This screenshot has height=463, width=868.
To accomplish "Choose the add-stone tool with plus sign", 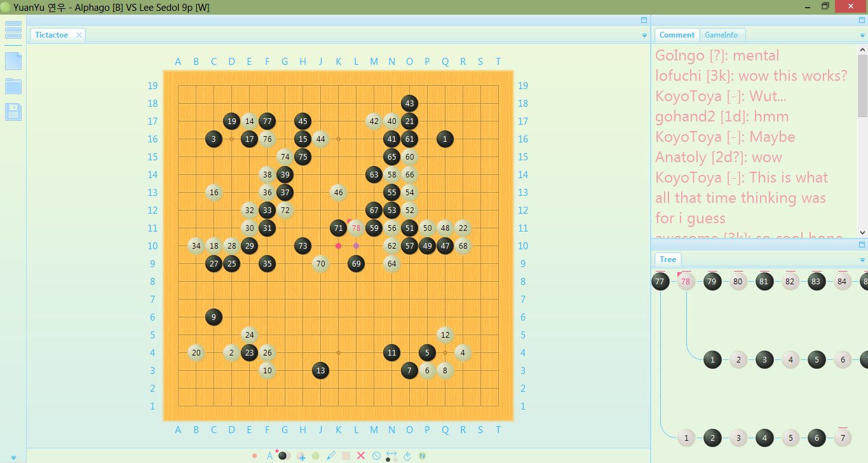I will click(301, 455).
